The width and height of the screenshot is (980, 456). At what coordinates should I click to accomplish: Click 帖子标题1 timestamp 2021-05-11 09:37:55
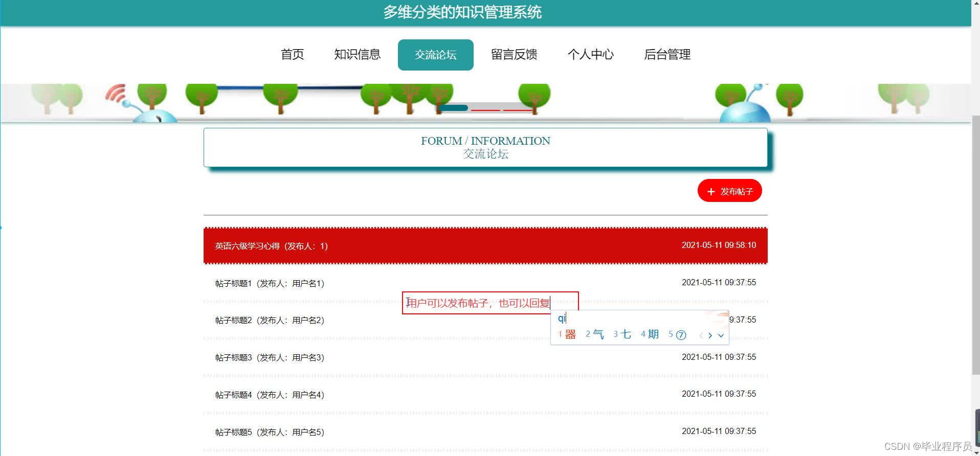click(719, 282)
